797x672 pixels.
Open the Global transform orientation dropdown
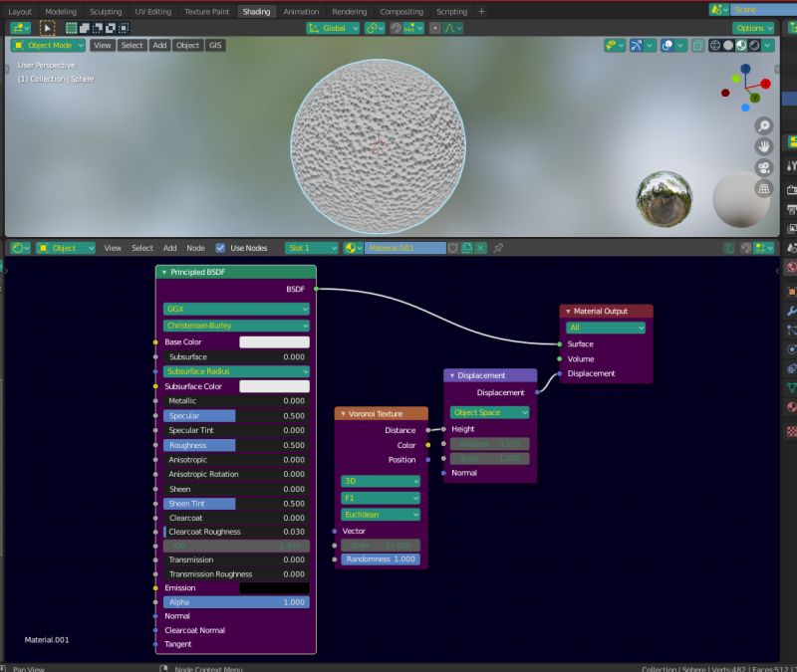click(x=335, y=28)
